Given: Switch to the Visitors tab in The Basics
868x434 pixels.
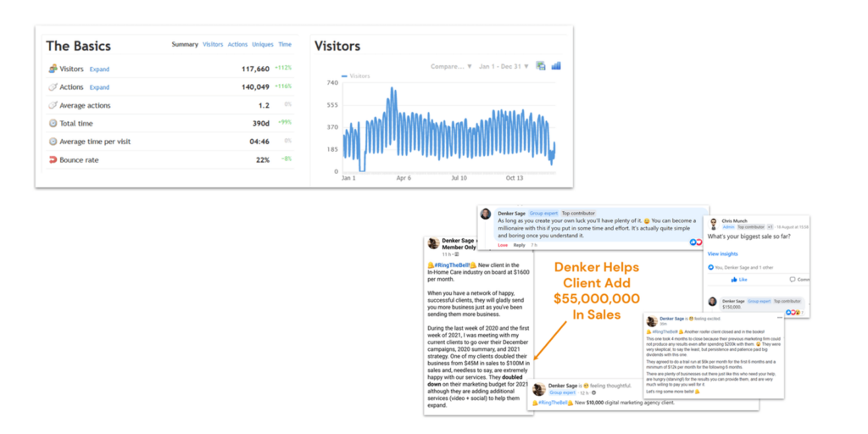Looking at the screenshot, I should click(x=213, y=44).
